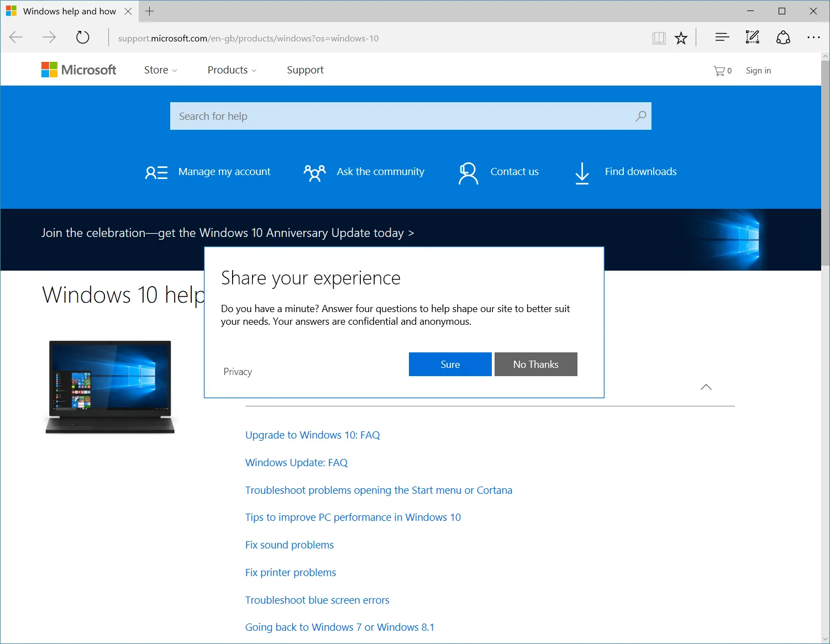Share this page using the share icon
Screen dimensions: 830x644
tap(783, 38)
